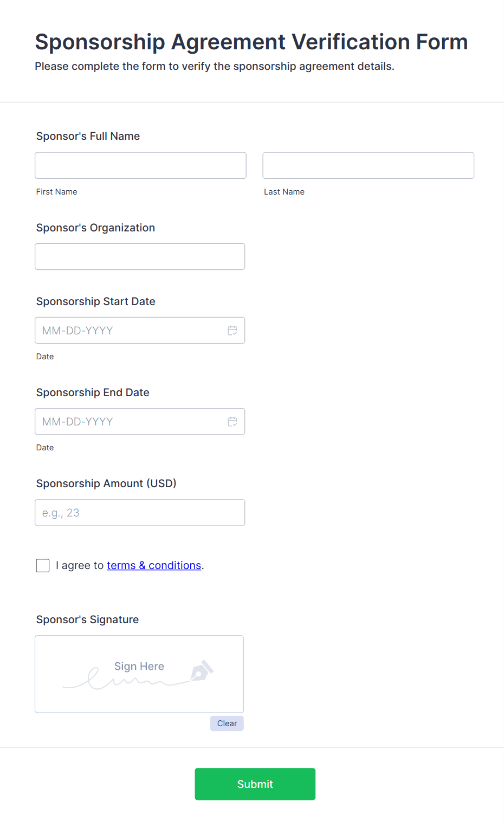Focus the Last Name text box
Image resolution: width=504 pixels, height=827 pixels.
point(368,166)
